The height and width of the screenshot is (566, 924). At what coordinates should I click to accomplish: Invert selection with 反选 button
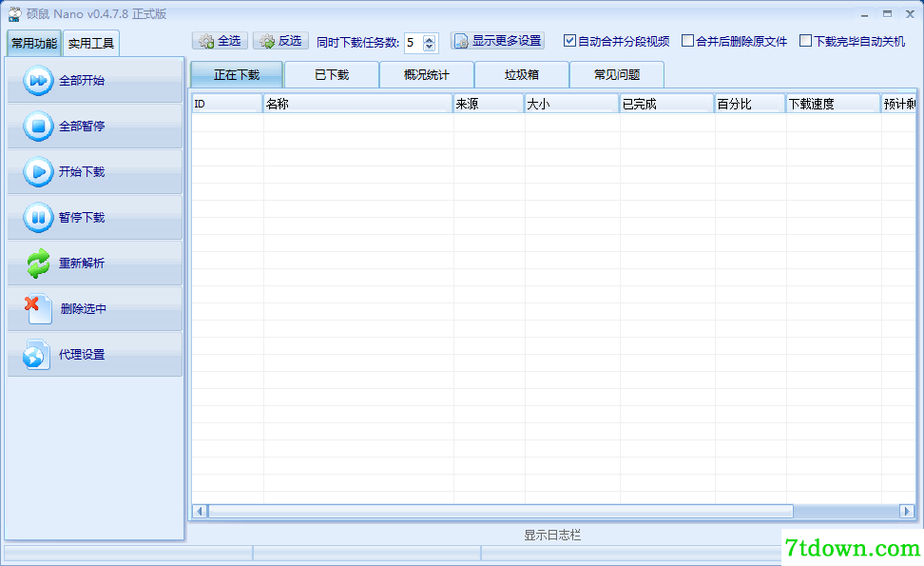pyautogui.click(x=280, y=41)
